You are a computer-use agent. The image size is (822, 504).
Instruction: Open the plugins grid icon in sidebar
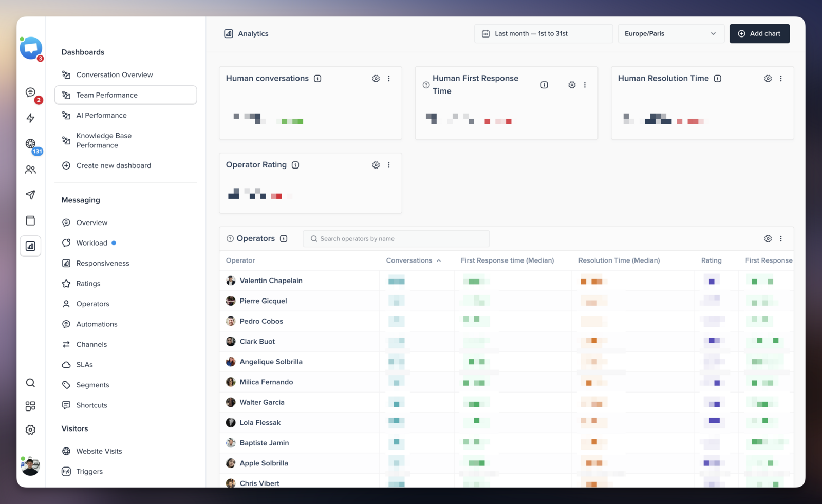(30, 406)
